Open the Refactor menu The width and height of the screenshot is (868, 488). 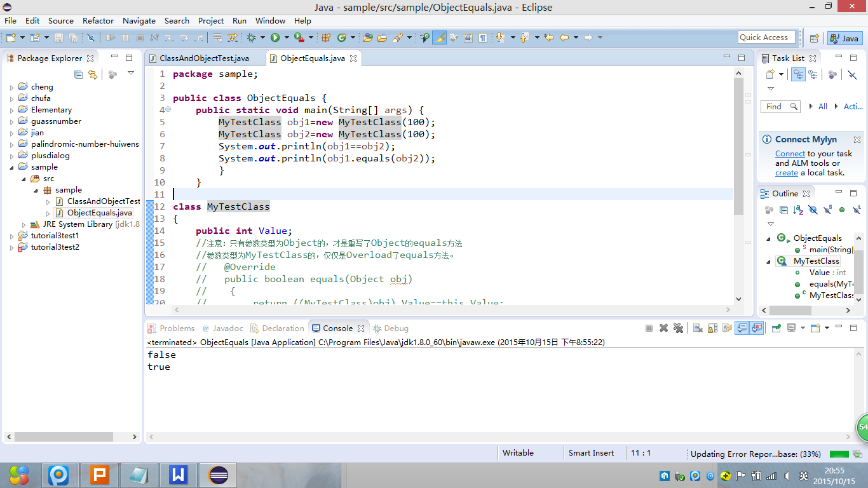pyautogui.click(x=98, y=20)
